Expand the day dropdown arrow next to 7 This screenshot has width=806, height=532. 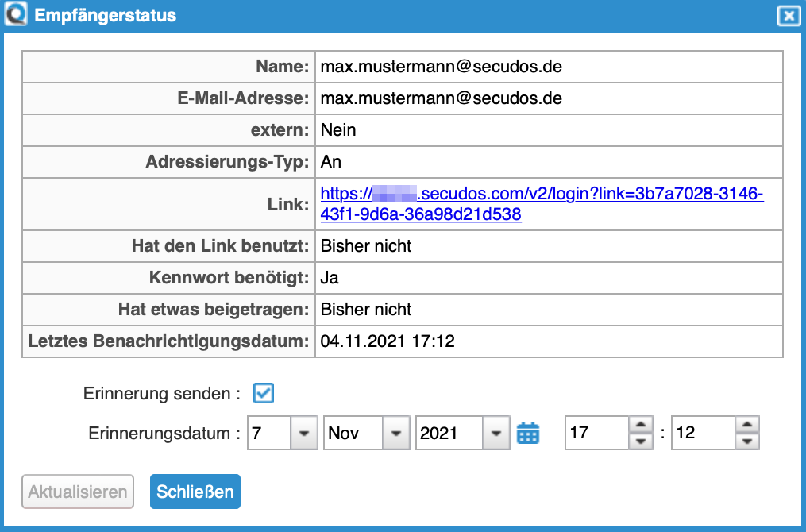[303, 434]
